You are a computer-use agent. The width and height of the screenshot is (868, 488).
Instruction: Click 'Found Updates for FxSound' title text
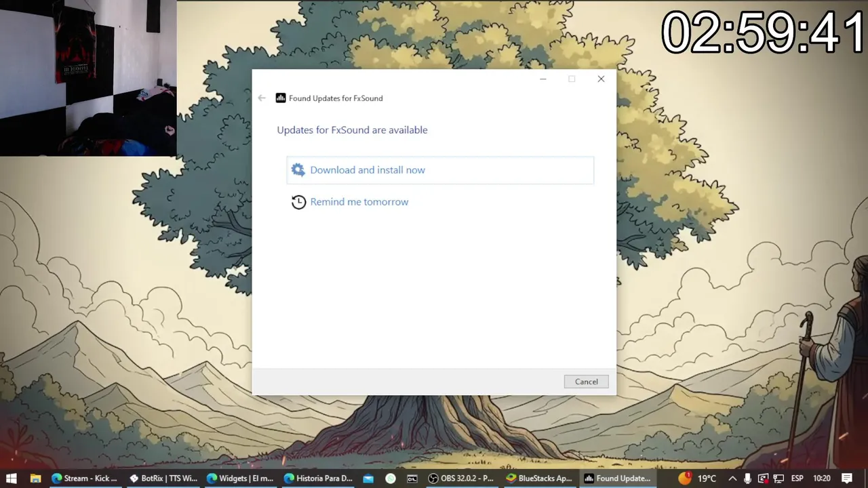pyautogui.click(x=336, y=98)
